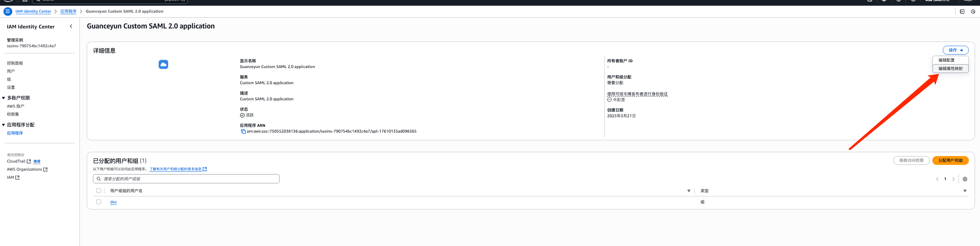Open 控制面板 in the sidebar
Viewport: 980px width, 246px height.
click(x=15, y=63)
